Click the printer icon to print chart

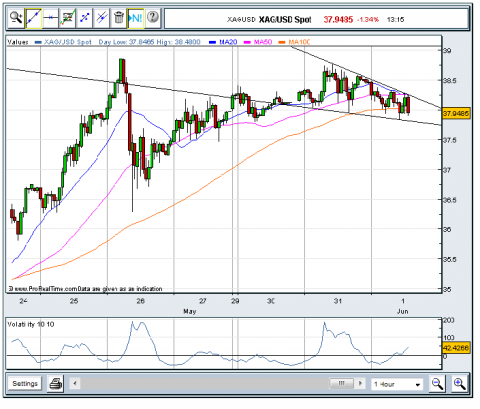(56, 384)
